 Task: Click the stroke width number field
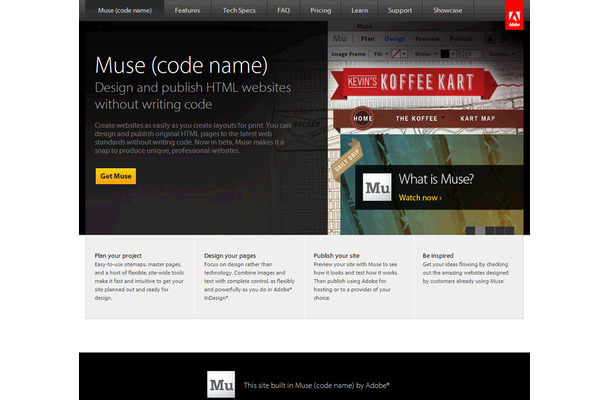[475, 54]
